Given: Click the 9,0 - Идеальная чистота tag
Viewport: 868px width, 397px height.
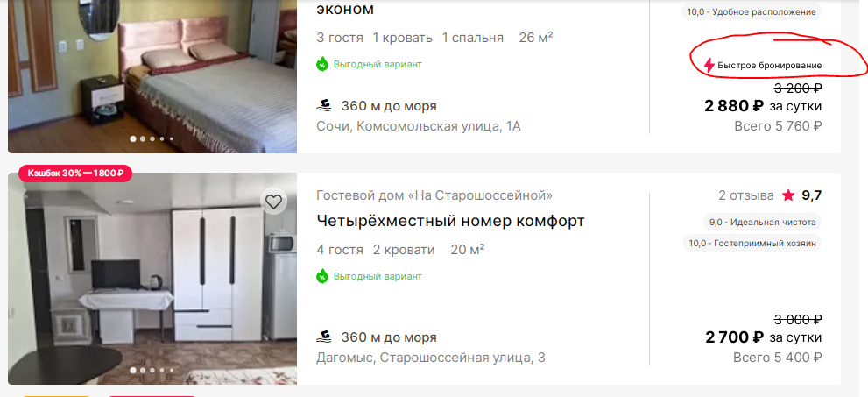Looking at the screenshot, I should (x=762, y=222).
